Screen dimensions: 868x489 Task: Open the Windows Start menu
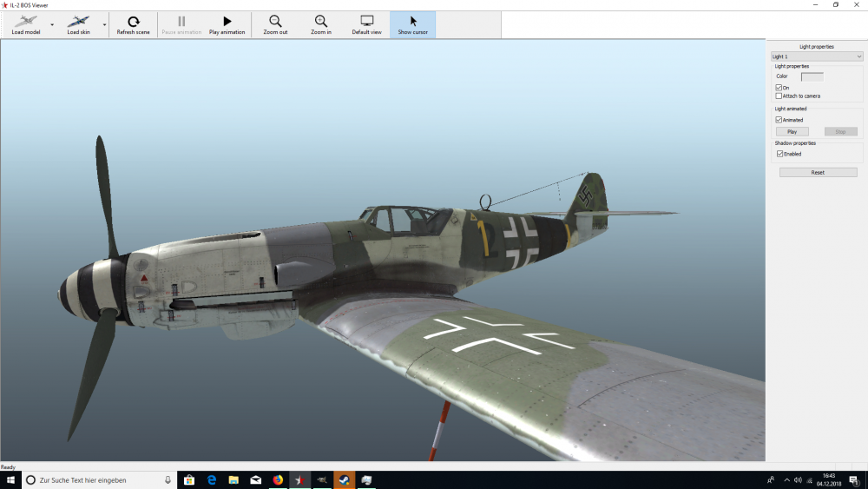[10, 480]
